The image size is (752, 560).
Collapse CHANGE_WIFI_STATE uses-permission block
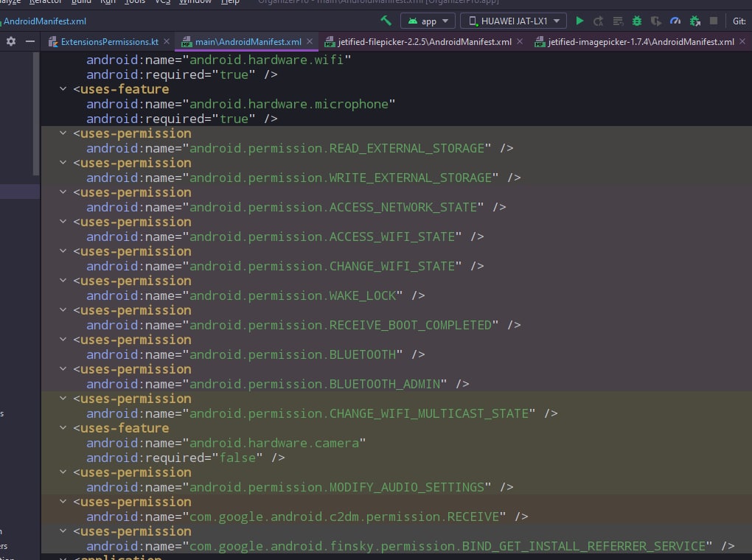(63, 251)
